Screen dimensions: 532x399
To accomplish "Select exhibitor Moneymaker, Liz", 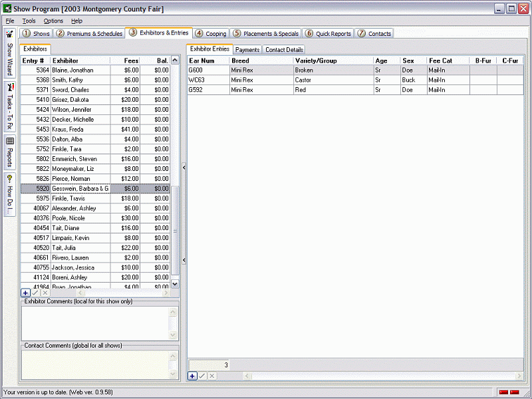I will tap(95, 169).
